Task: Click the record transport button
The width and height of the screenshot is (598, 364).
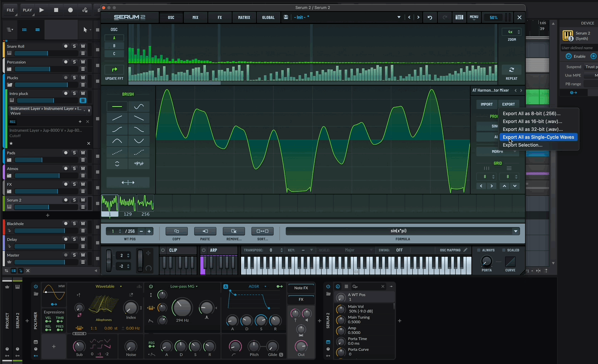Action: [x=70, y=10]
